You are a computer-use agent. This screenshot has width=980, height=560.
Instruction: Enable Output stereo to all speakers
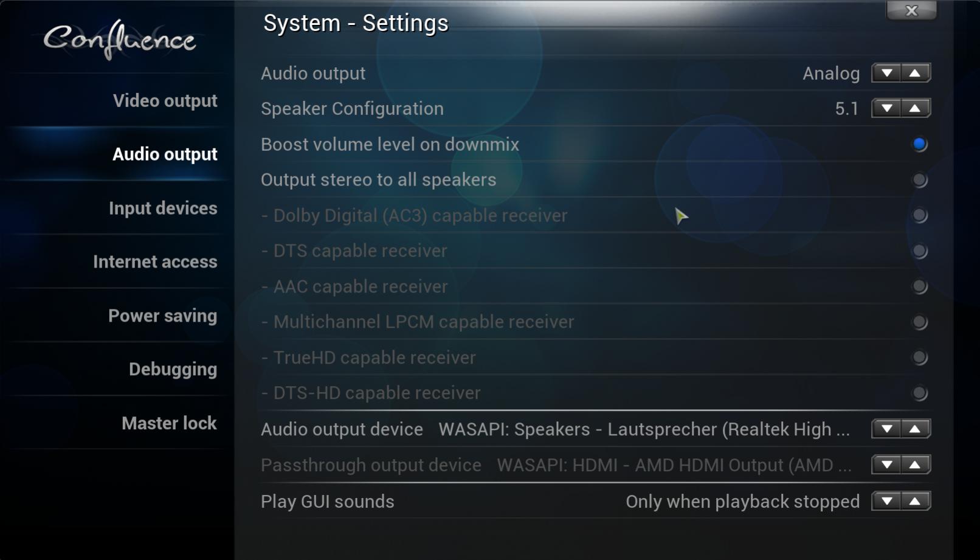pos(919,180)
